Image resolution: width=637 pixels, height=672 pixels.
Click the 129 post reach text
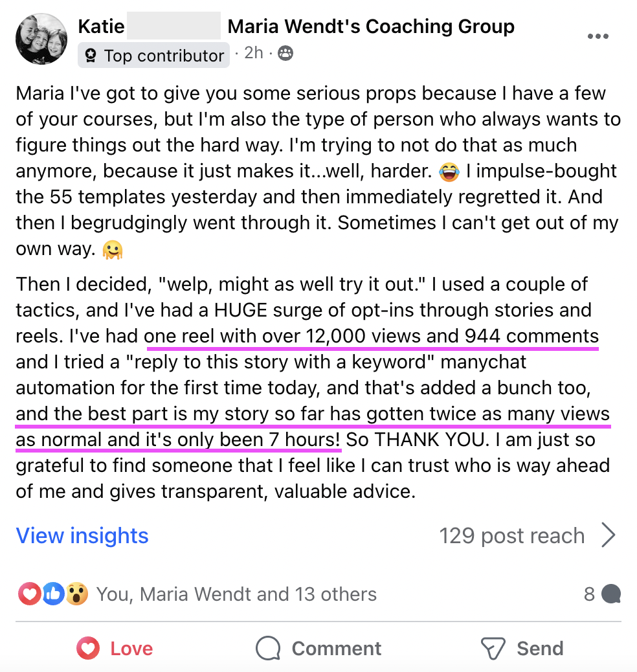coord(511,536)
